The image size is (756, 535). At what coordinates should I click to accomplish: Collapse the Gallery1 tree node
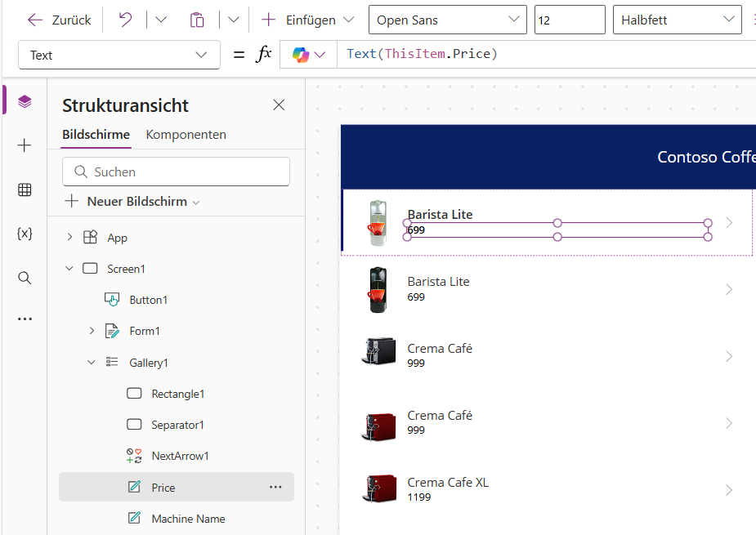91,362
